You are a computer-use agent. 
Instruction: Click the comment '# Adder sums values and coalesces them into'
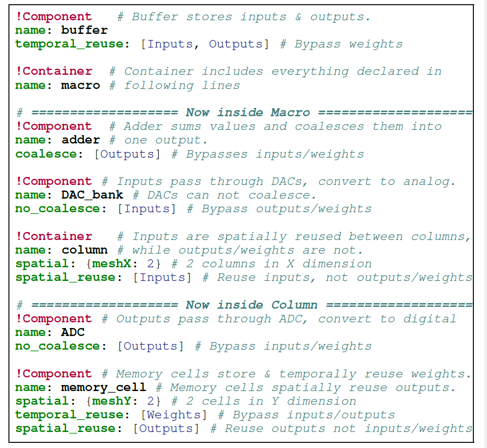click(275, 126)
